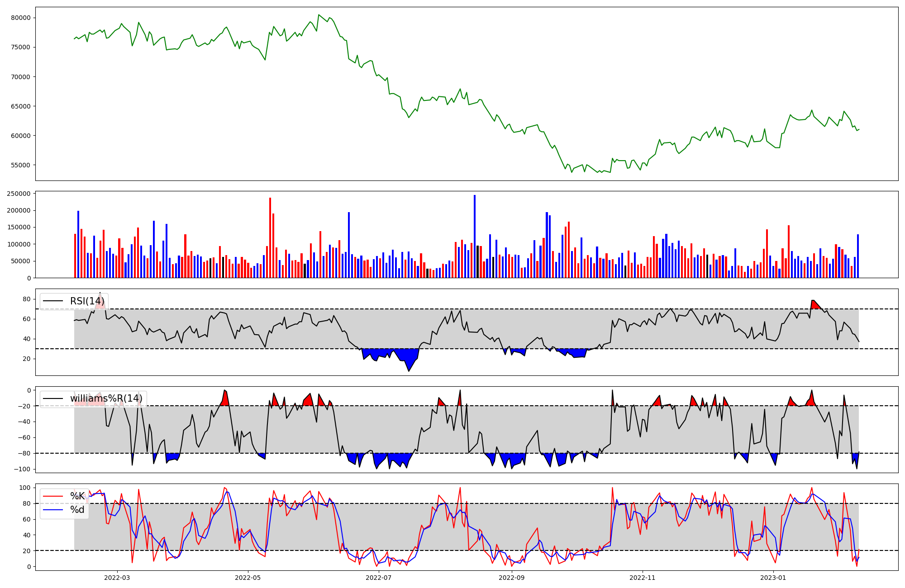This screenshot has height=588, width=905.
Task: Click the 100 tick on stochastic axis
Action: (x=25, y=488)
